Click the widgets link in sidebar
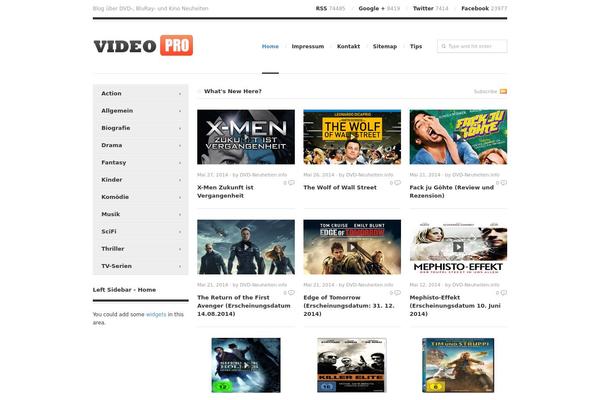 pyautogui.click(x=156, y=314)
